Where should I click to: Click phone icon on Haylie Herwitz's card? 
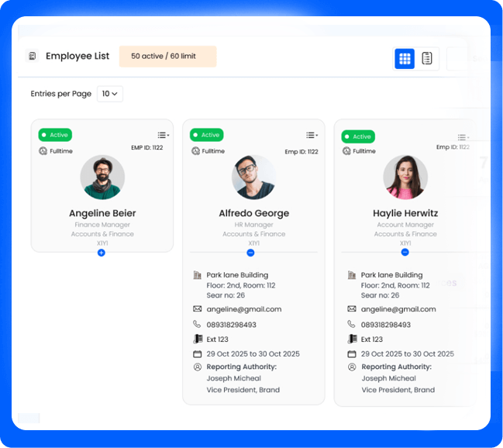coord(351,325)
